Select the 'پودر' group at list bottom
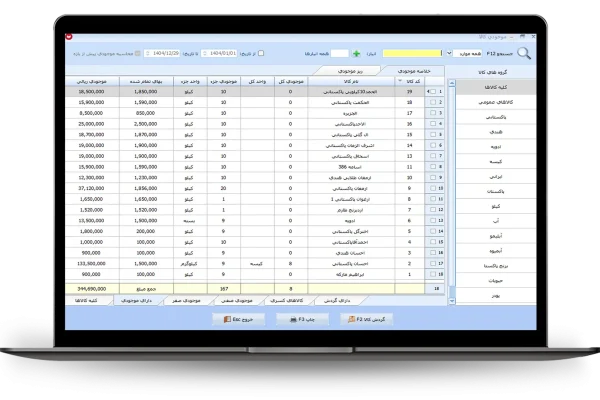 click(496, 296)
